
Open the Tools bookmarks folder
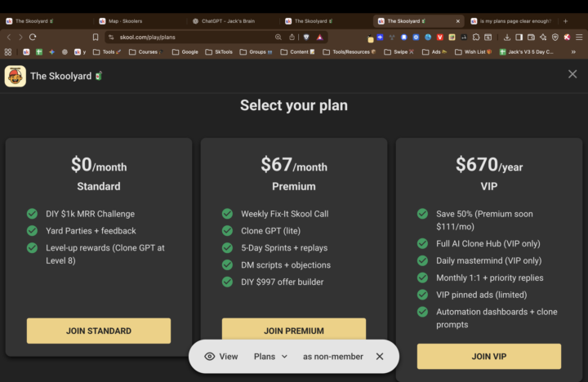107,52
